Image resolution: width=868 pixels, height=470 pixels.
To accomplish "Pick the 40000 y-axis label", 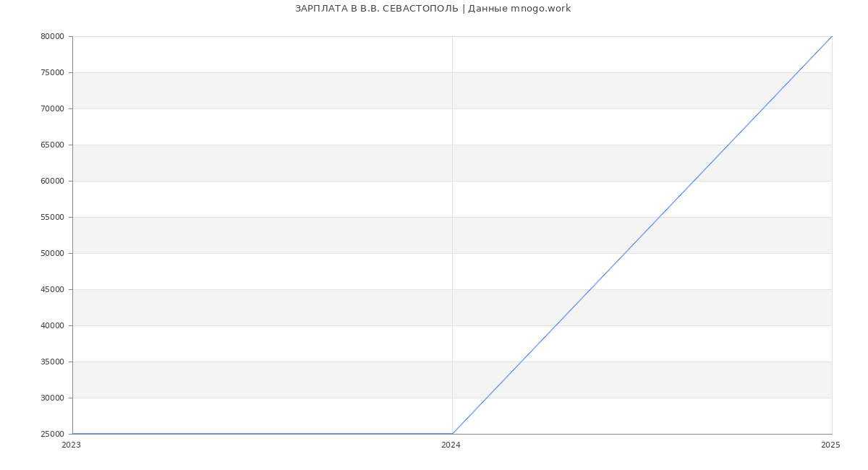I will (52, 326).
